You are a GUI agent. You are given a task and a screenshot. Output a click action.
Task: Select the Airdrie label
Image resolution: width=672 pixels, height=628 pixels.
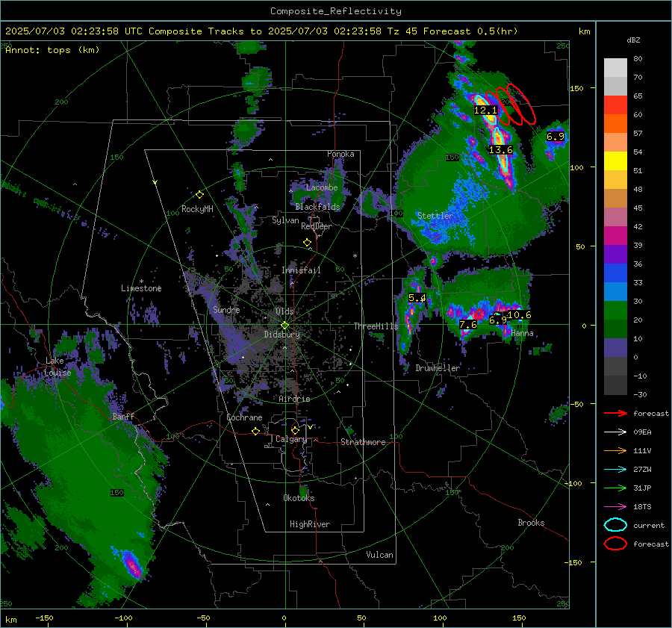pyautogui.click(x=294, y=399)
